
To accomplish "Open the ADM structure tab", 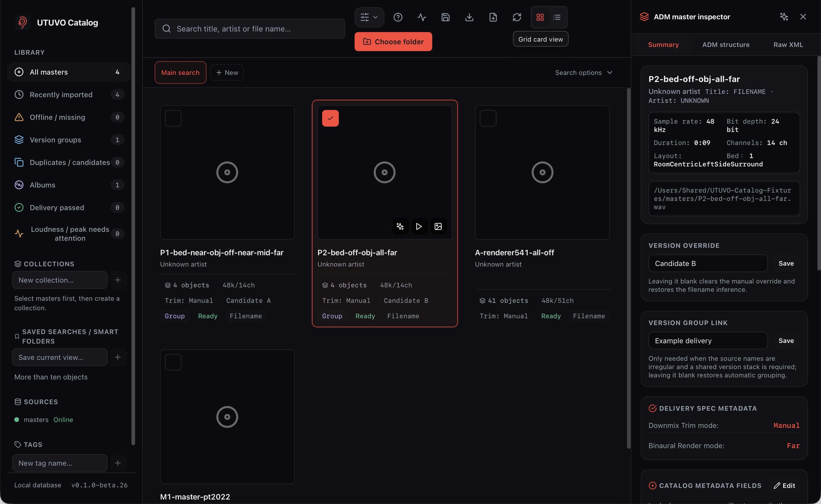I will pyautogui.click(x=726, y=44).
